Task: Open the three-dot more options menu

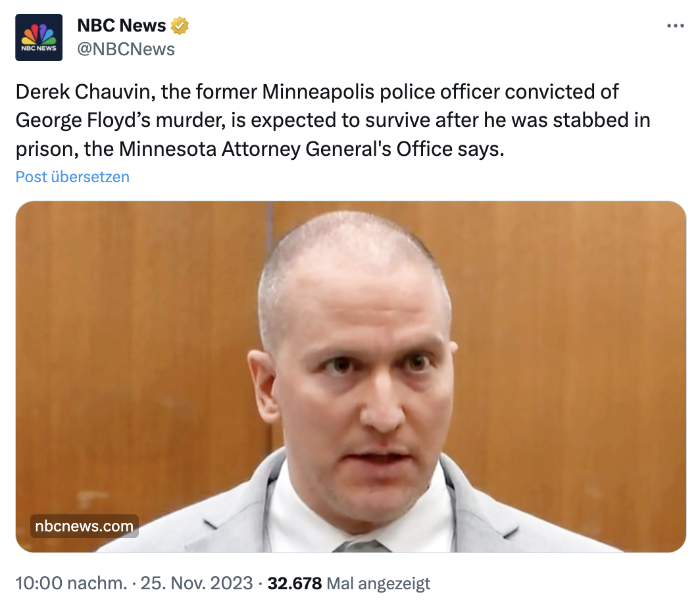Action: coord(675,26)
